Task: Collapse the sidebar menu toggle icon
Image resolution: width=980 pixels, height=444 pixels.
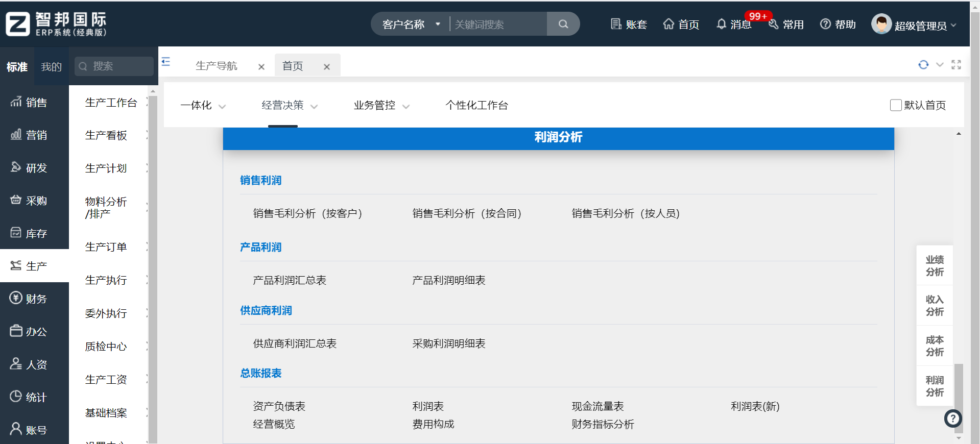Action: 165,62
